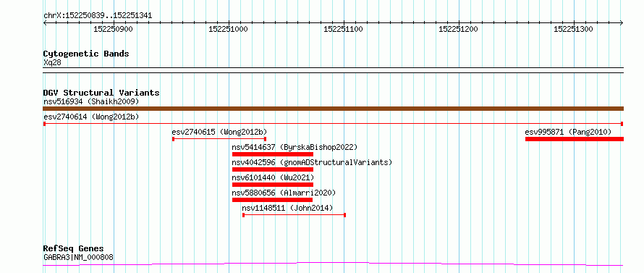Viewport: 644px width, 273px height.
Task: Select the brown nsv516934 variant bar
Action: click(334, 109)
